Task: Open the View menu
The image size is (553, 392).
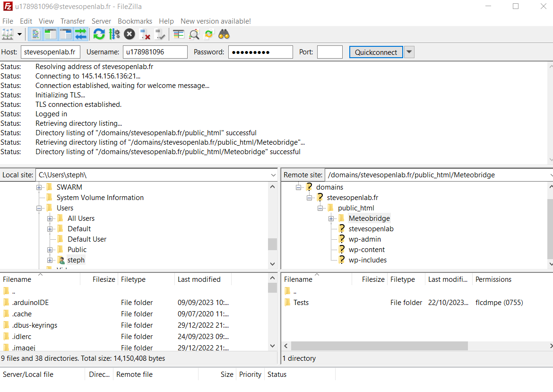Action: [x=46, y=21]
